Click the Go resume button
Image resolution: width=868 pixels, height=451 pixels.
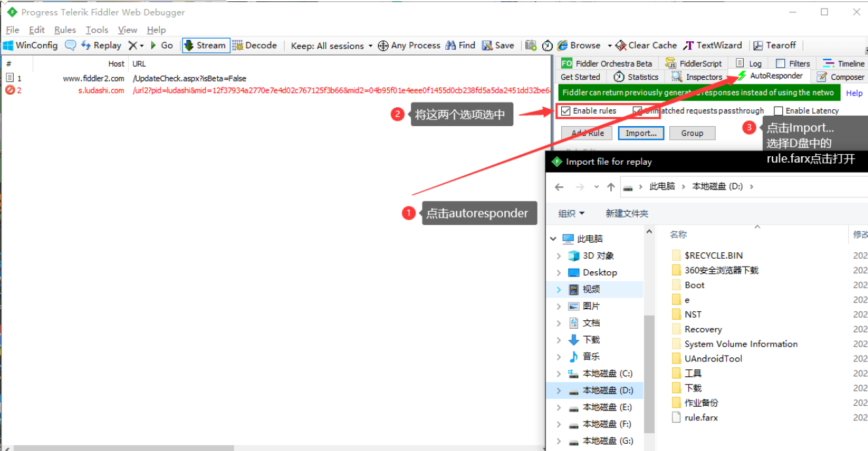point(162,45)
